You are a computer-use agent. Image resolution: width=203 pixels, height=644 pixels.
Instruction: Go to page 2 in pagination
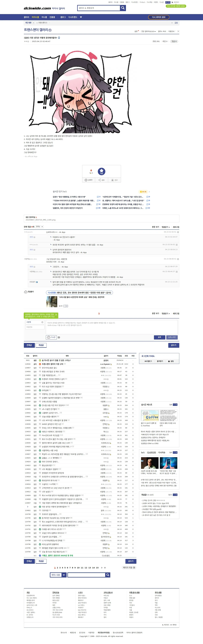click(x=57, y=567)
